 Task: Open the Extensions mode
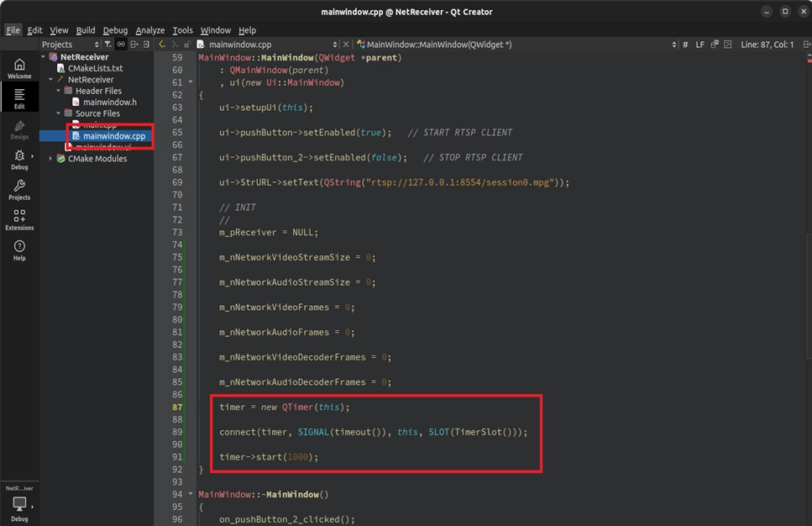point(19,220)
